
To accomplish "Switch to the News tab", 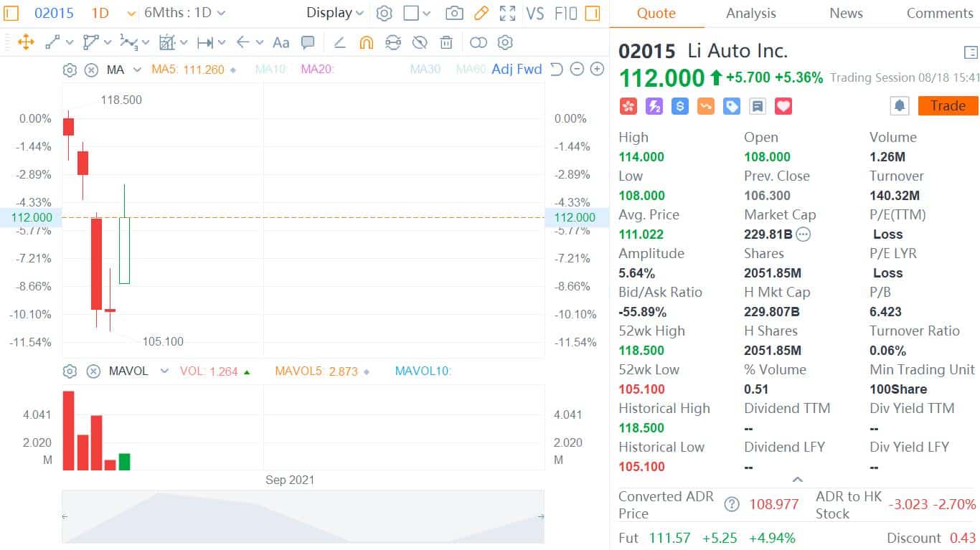I will [845, 13].
